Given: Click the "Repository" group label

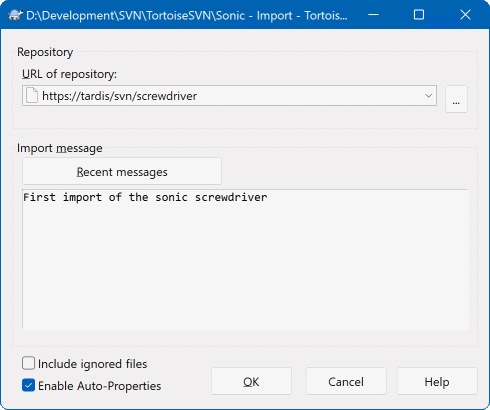Looking at the screenshot, I should [45, 52].
